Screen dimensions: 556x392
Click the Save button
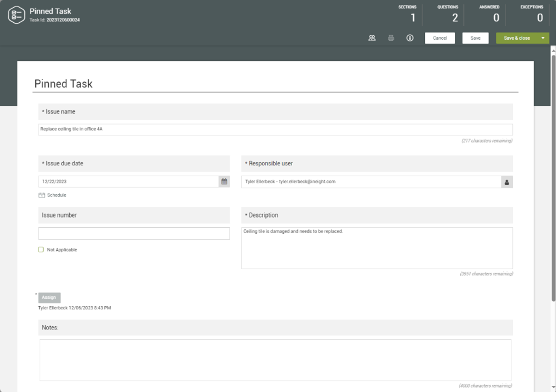pyautogui.click(x=475, y=38)
